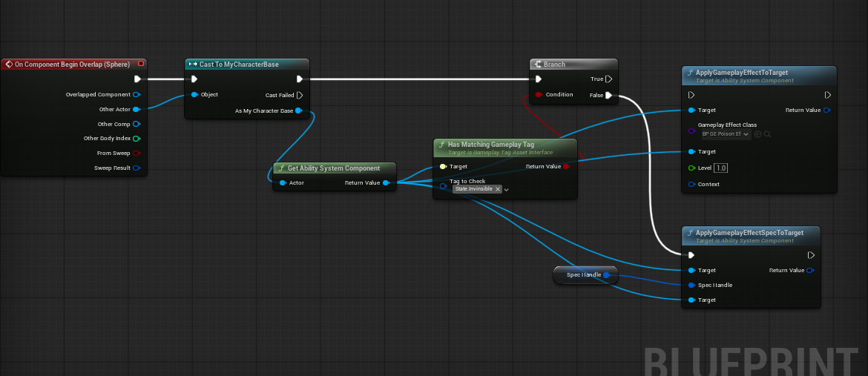Image resolution: width=868 pixels, height=376 pixels.
Task: Click the Overlapped Component output pin
Action: coord(136,95)
